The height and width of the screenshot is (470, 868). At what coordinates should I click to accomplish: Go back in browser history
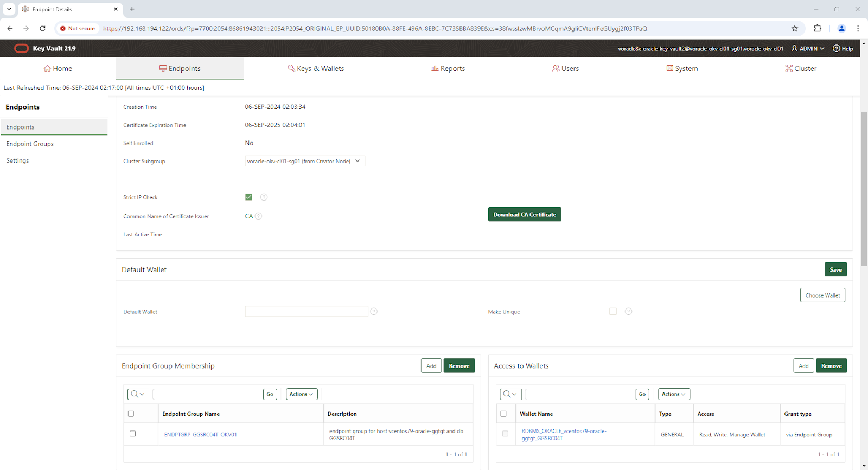click(x=10, y=28)
